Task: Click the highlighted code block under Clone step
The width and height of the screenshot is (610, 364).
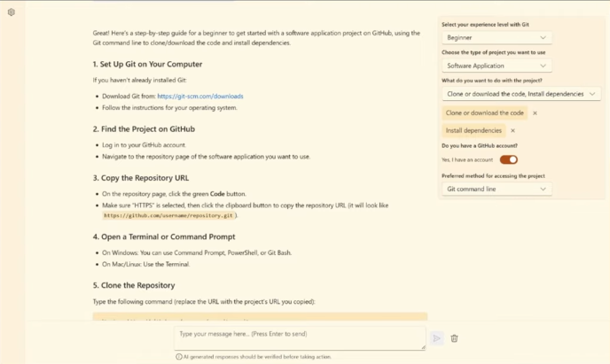Action: (259, 317)
